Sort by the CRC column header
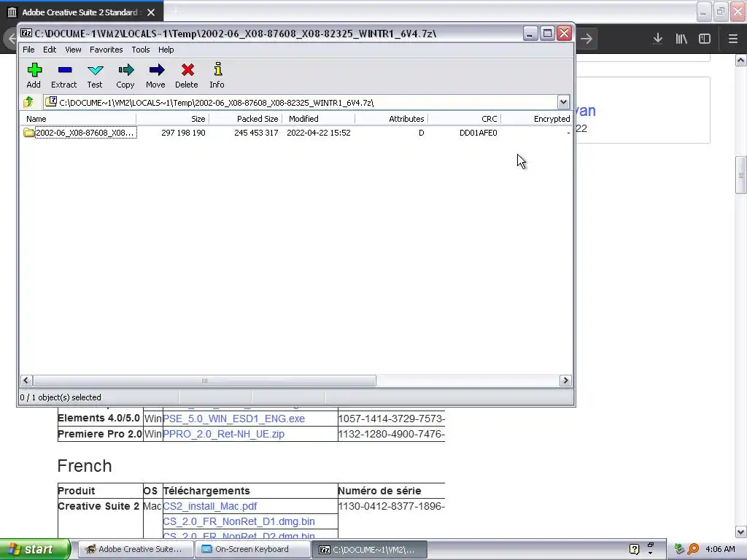747x560 pixels. click(464, 119)
